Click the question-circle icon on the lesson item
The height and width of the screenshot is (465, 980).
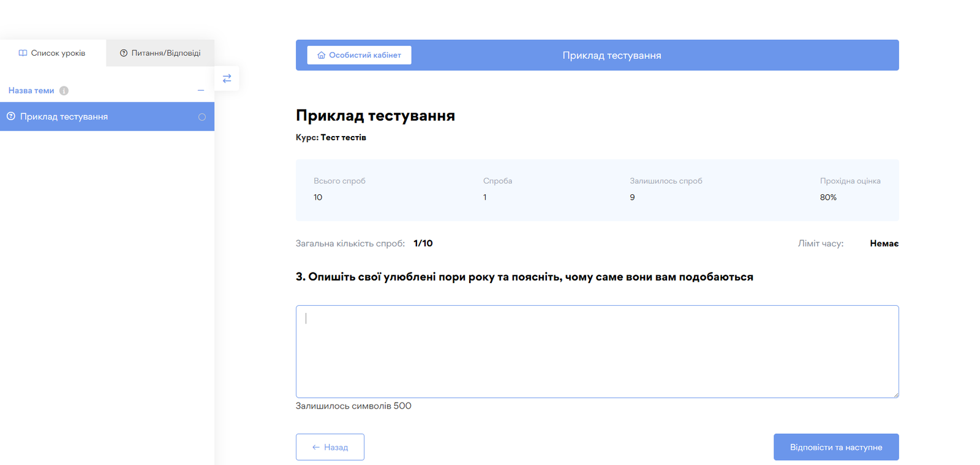11,116
